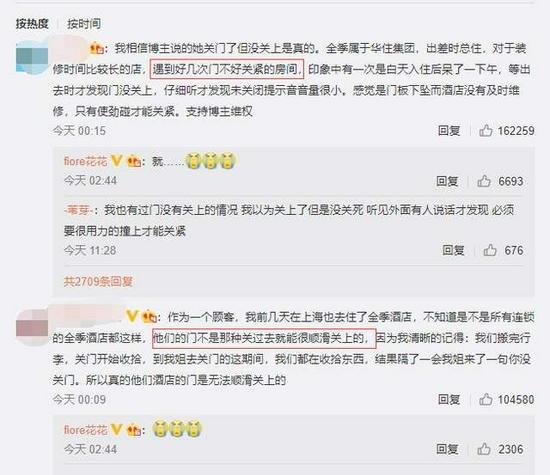This screenshot has width=550, height=475.
Task: Expand 共2709条回复 replies
Action: (98, 281)
